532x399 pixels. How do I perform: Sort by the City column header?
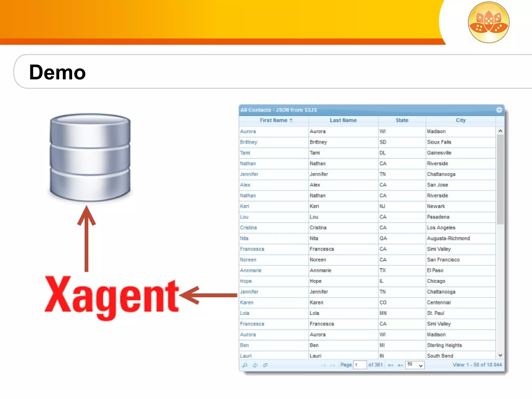tap(461, 120)
